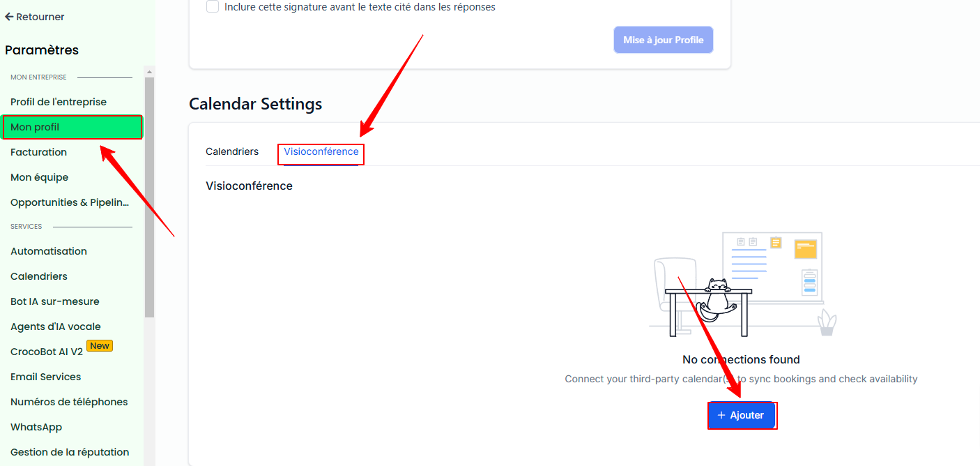980x466 pixels.
Task: Click the sidebar vertical scrollbar
Action: pos(149,197)
